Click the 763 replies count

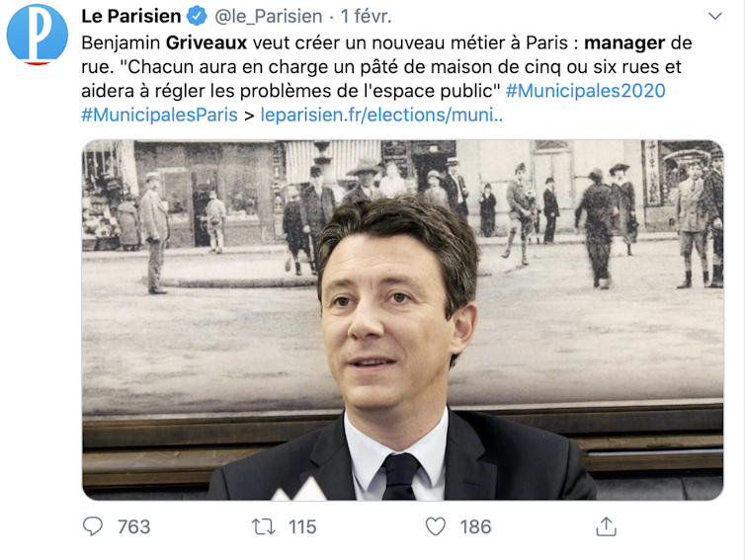[134, 526]
